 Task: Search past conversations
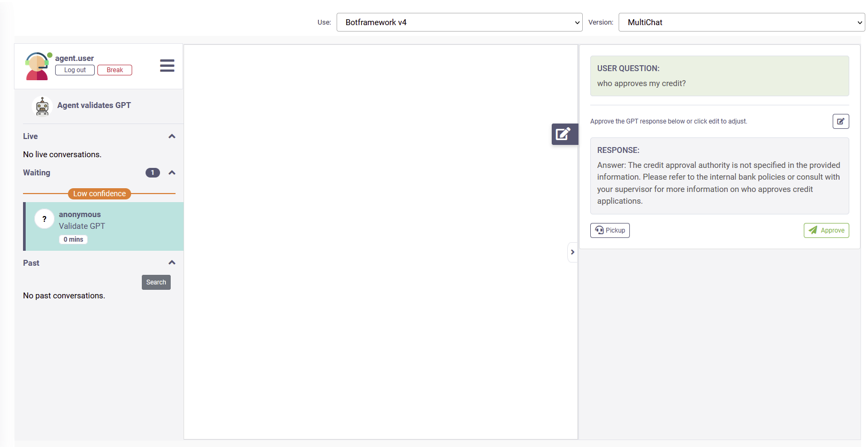coord(156,282)
